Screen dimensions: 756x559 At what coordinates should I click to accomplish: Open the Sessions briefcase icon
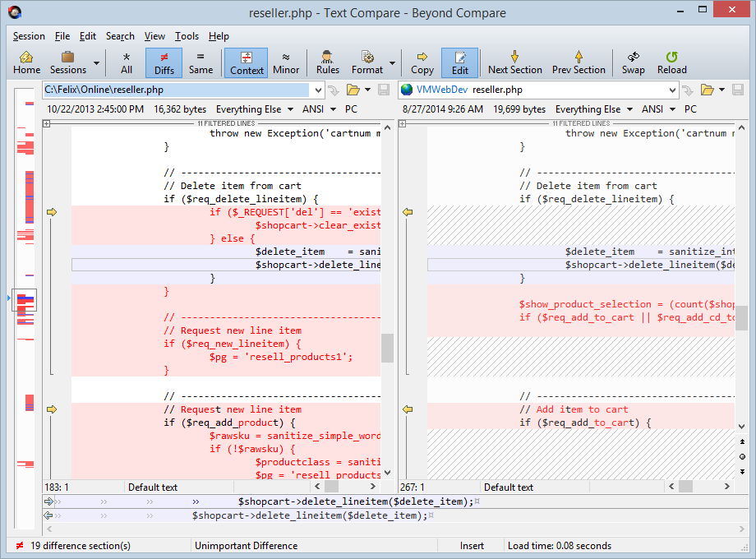click(x=67, y=62)
